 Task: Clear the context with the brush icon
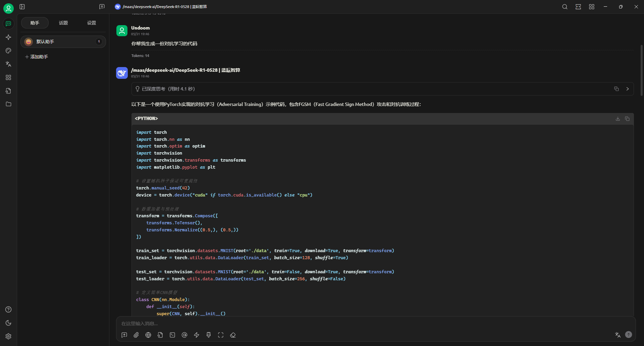pyautogui.click(x=209, y=335)
